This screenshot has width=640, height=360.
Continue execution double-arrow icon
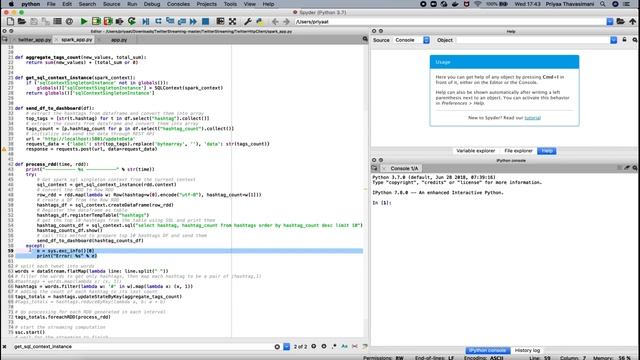tap(193, 22)
